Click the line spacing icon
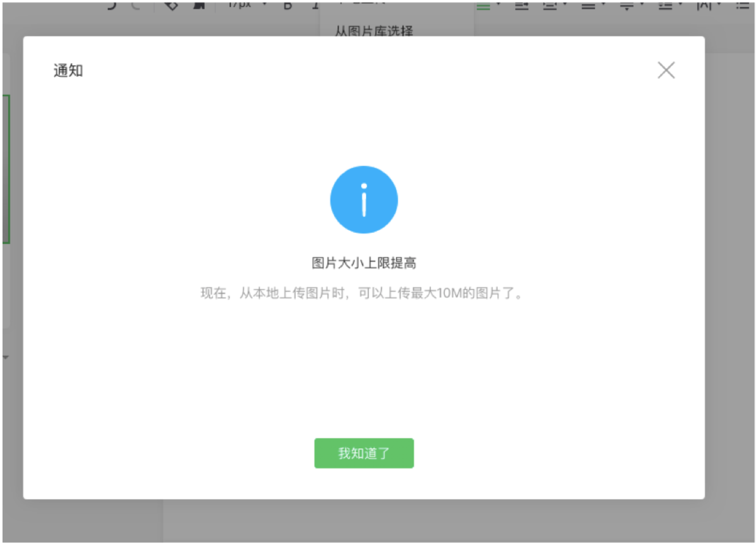The width and height of the screenshot is (756, 543). pyautogui.click(x=626, y=5)
